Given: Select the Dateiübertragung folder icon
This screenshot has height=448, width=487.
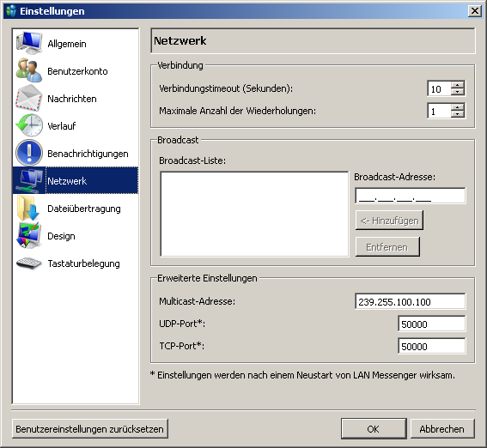Looking at the screenshot, I should pos(29,209).
